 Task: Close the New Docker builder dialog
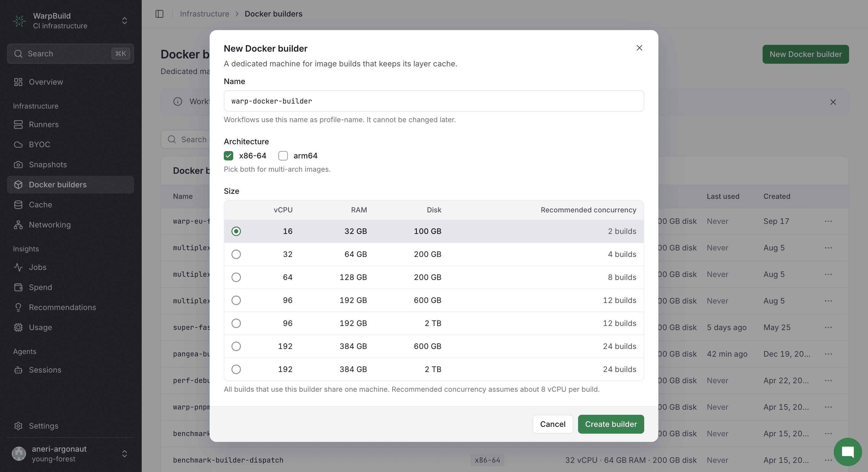tap(639, 48)
